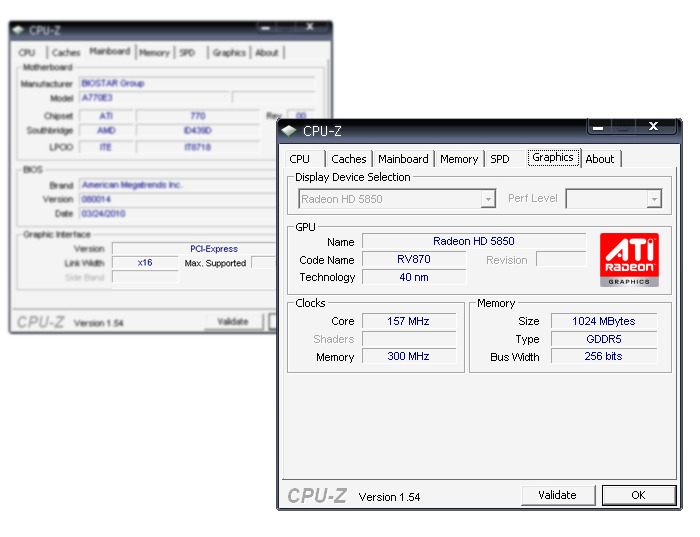Open Caches tab in background window
700x537 pixels.
pos(66,52)
